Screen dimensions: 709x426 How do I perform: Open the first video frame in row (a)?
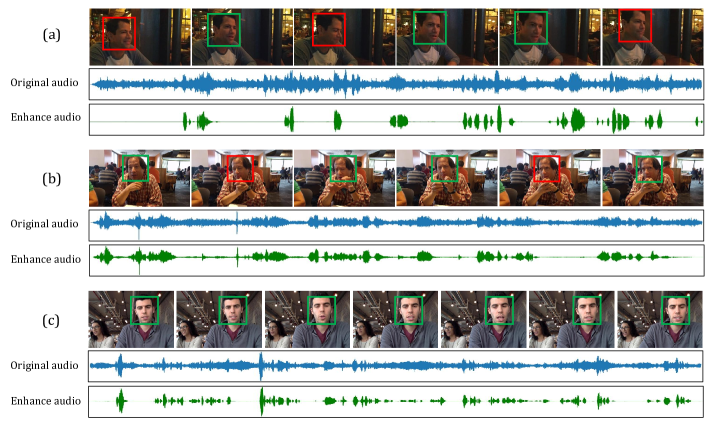pos(140,37)
